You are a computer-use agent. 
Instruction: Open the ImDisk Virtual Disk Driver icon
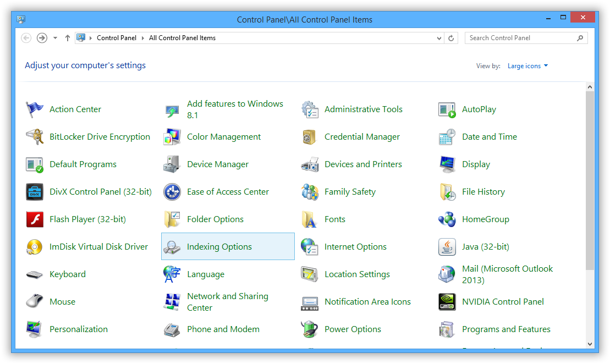34,247
